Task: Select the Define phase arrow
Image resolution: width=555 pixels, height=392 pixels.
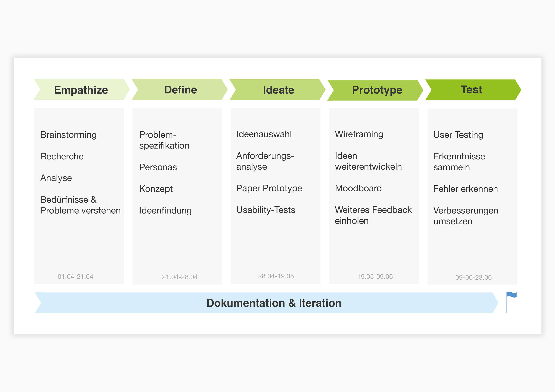Action: click(x=180, y=90)
